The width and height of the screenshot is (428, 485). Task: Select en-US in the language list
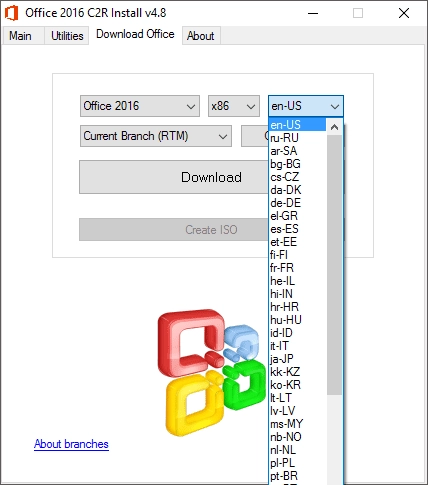(297, 125)
